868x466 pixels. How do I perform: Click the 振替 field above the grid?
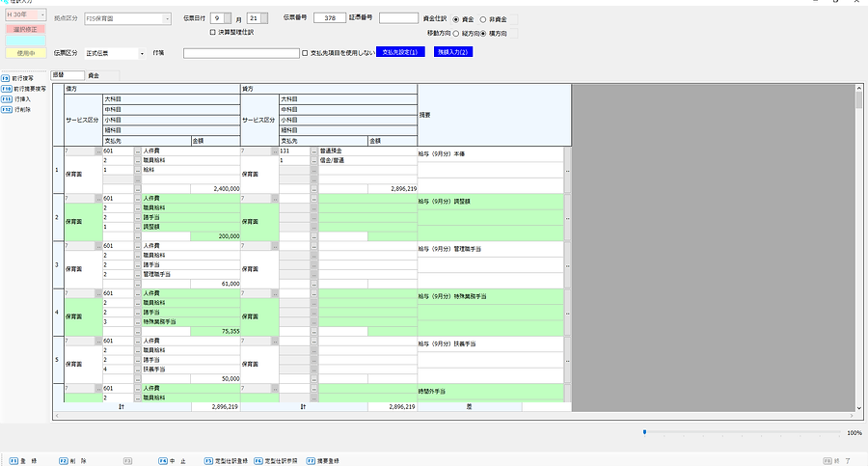[x=68, y=75]
